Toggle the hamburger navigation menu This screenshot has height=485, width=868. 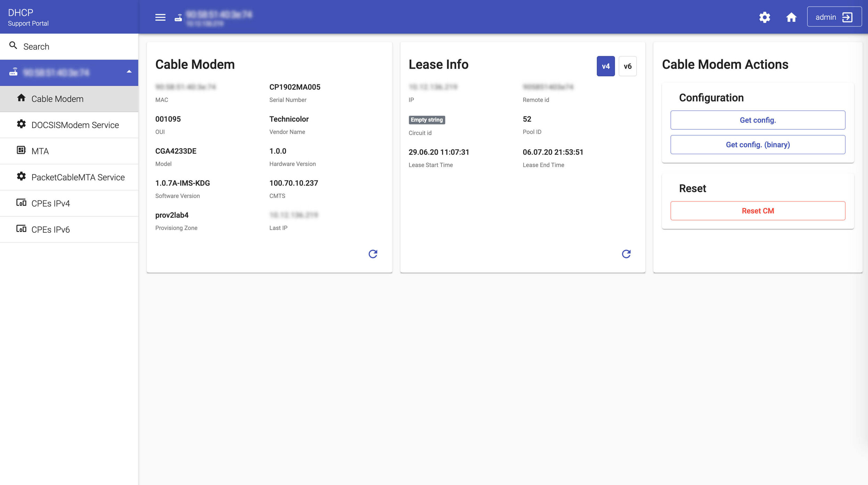160,17
